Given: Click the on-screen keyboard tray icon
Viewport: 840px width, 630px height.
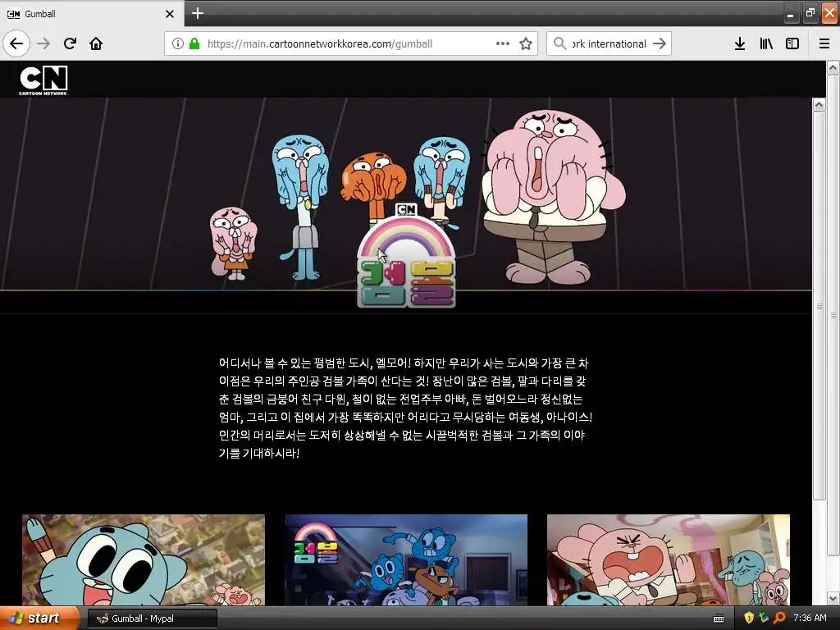Looking at the screenshot, I should click(x=719, y=619).
